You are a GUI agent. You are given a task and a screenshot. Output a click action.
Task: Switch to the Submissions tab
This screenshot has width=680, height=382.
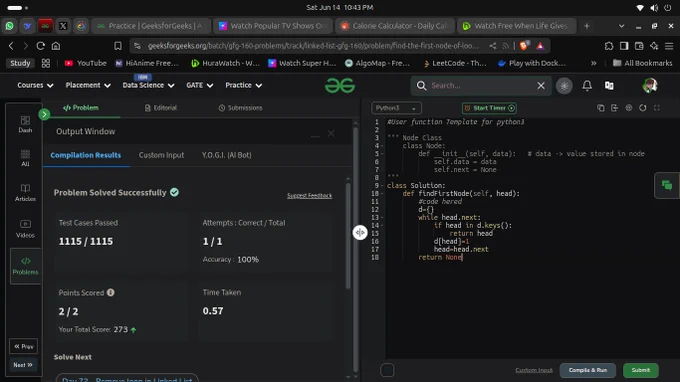(x=240, y=108)
